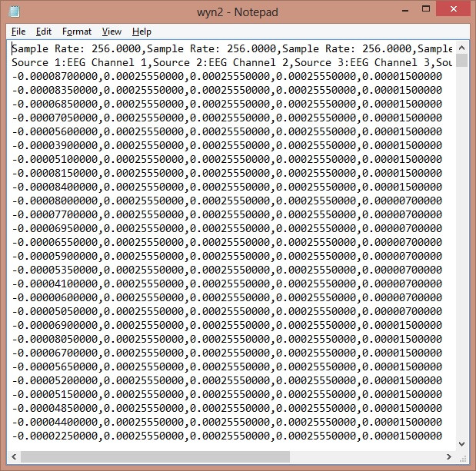Screen dimensions: 476x471
Task: Open the Format menu
Action: [x=77, y=32]
